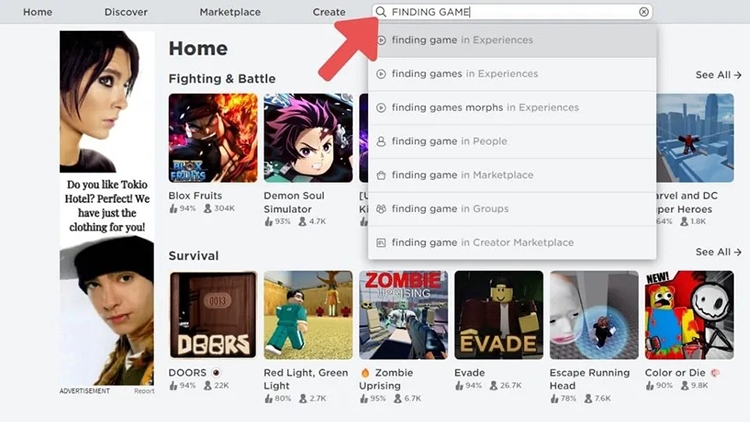Screen dimensions: 750x422
Task: Open the Create menu item
Action: 329,12
